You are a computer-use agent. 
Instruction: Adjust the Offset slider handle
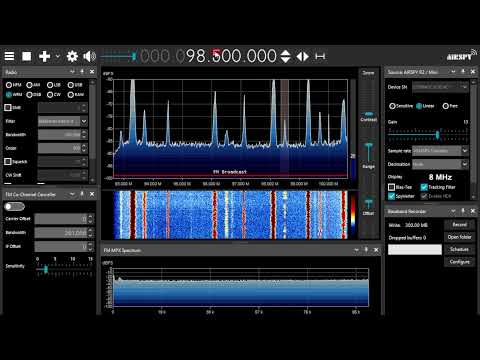(368, 202)
